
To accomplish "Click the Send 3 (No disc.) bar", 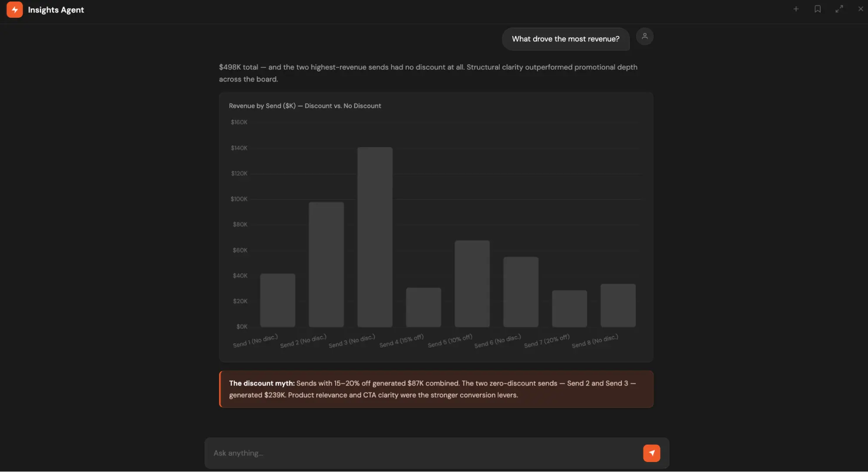I will (x=375, y=237).
